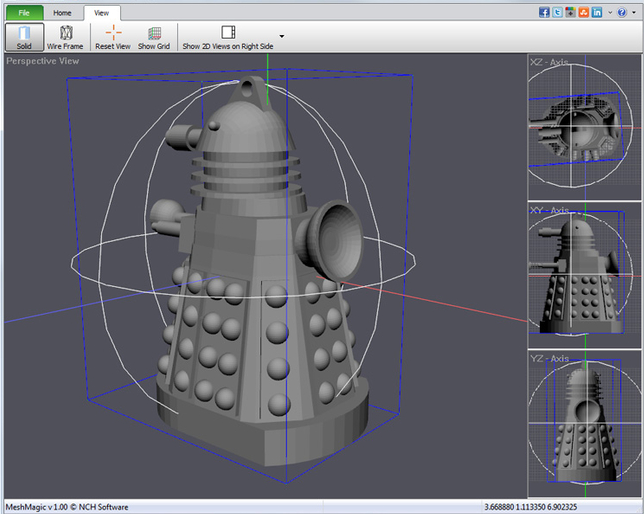Click the StumbleUpon share icon
This screenshot has width=644, height=514.
584,12
